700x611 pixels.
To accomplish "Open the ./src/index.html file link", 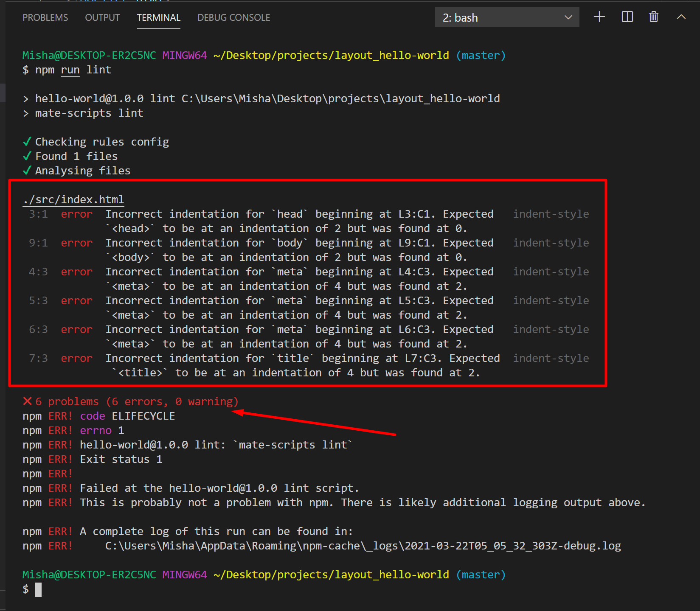I will click(73, 199).
